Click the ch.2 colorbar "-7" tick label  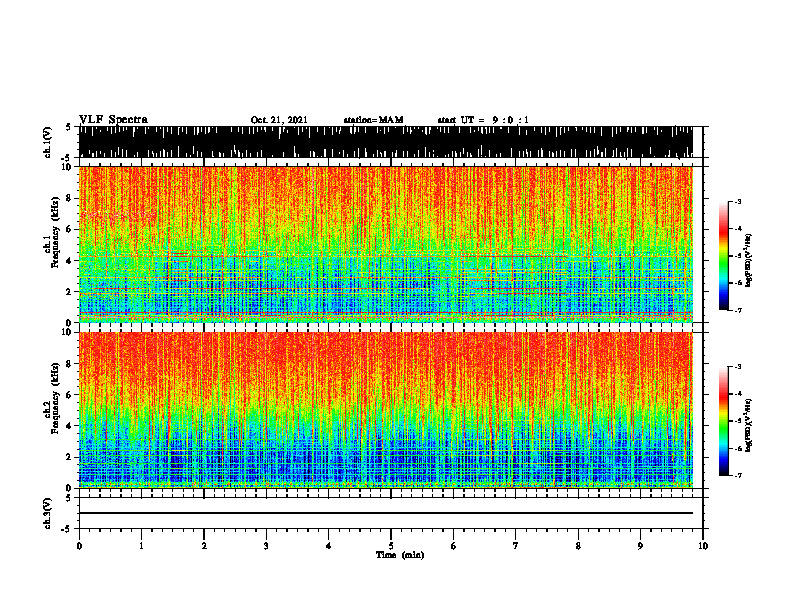click(737, 476)
